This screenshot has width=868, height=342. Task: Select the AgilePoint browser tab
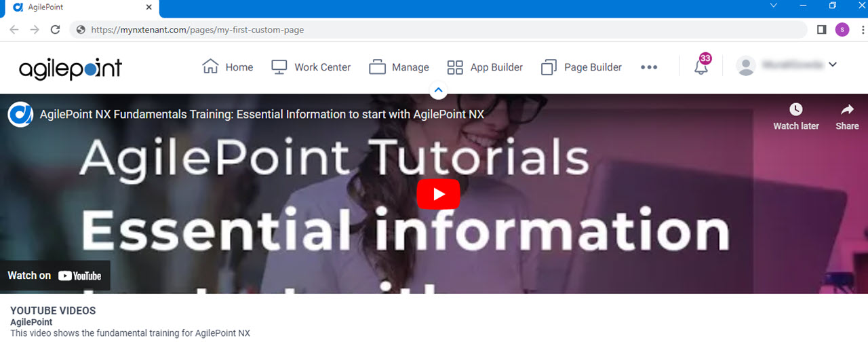click(x=81, y=6)
